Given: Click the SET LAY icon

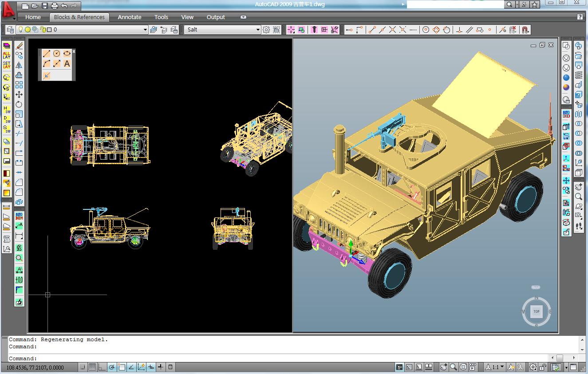Looking at the screenshot, I should point(7,65).
